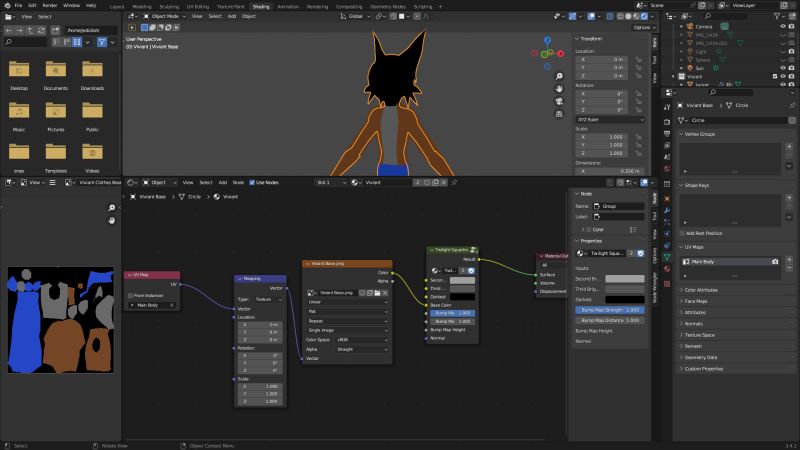Switch to the Sculpting workspace tab
This screenshot has height=450, width=800.
169,7
